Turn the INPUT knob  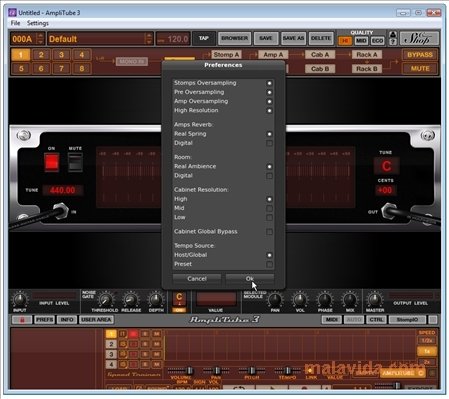[20, 299]
